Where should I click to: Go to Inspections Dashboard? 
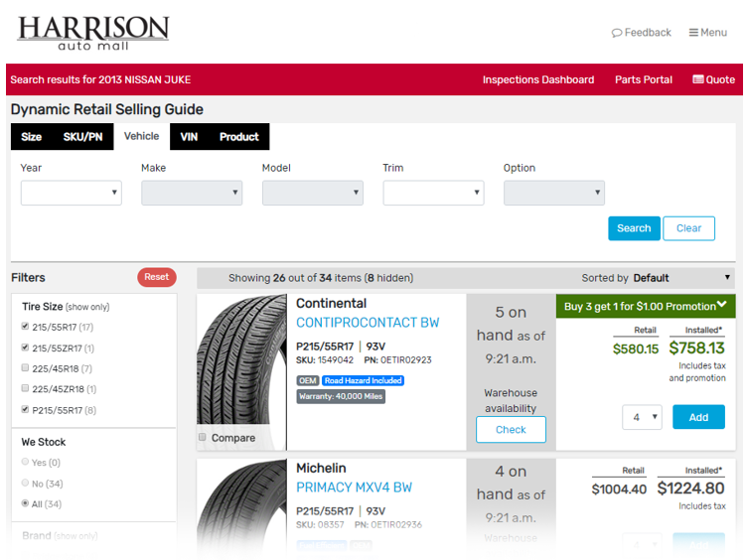[538, 79]
